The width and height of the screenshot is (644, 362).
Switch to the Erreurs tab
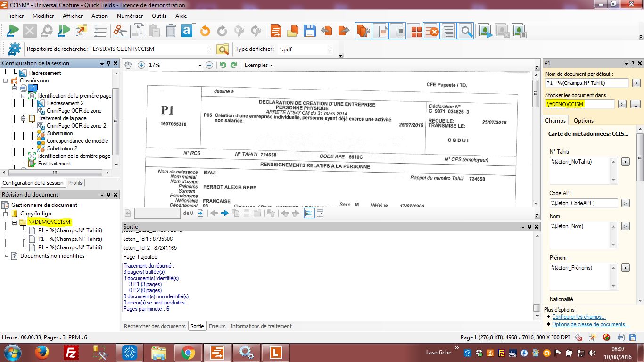coord(217,326)
